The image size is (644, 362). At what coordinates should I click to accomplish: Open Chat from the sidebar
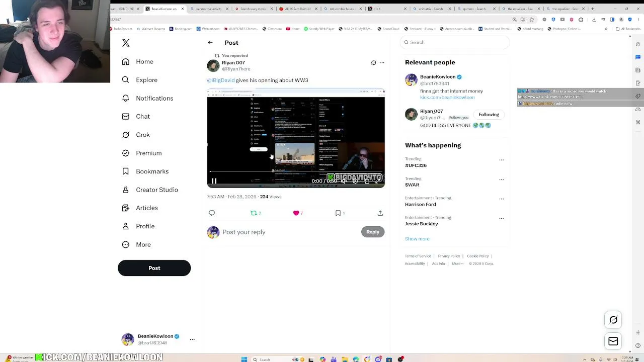click(136, 116)
